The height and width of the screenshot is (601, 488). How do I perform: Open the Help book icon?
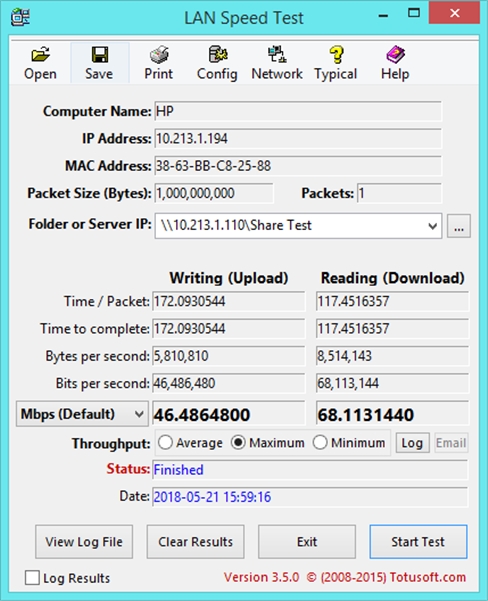(395, 63)
